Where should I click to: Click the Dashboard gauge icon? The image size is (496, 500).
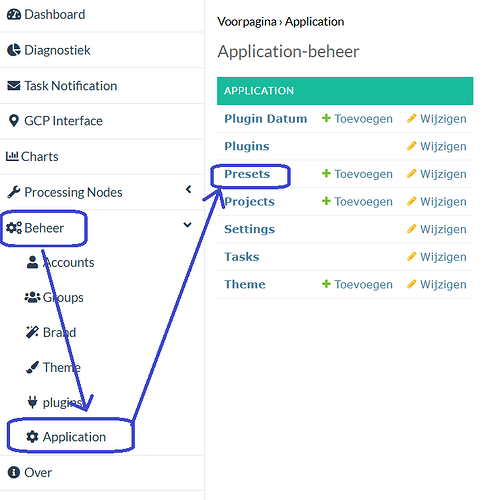coord(14,15)
